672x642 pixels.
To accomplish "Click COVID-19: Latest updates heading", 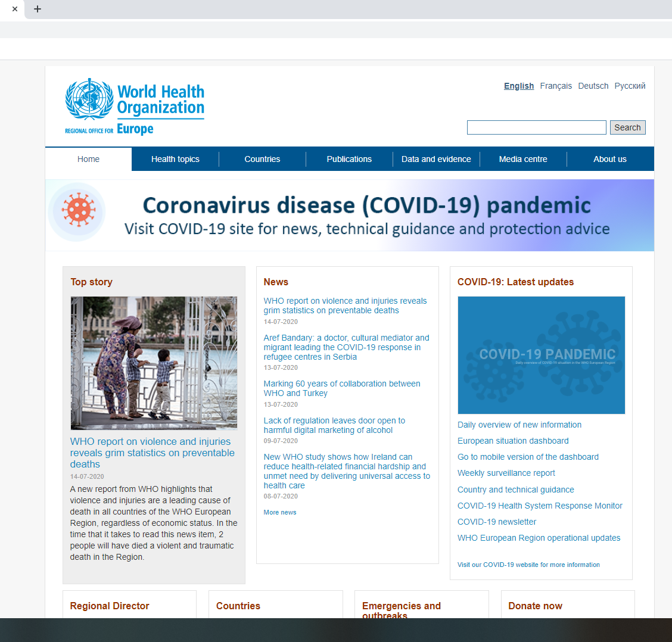I will [515, 282].
